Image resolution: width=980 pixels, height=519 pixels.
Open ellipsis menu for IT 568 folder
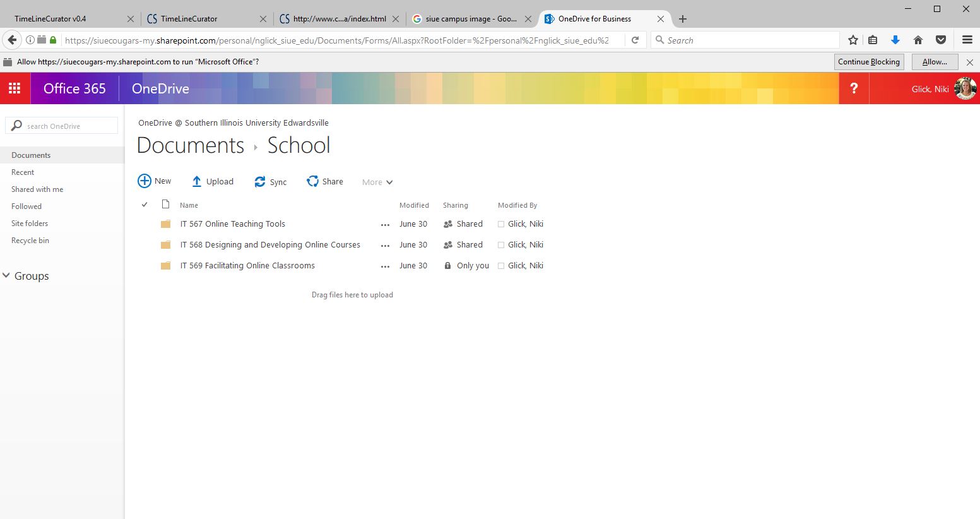point(385,246)
